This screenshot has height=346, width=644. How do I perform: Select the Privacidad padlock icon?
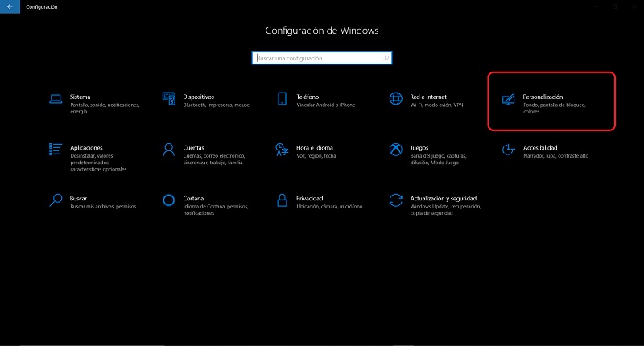click(282, 200)
